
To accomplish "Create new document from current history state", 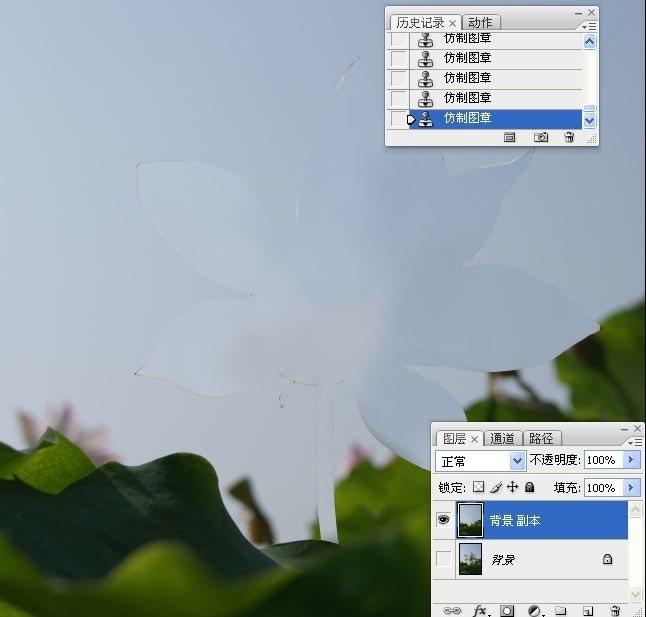I will (510, 137).
